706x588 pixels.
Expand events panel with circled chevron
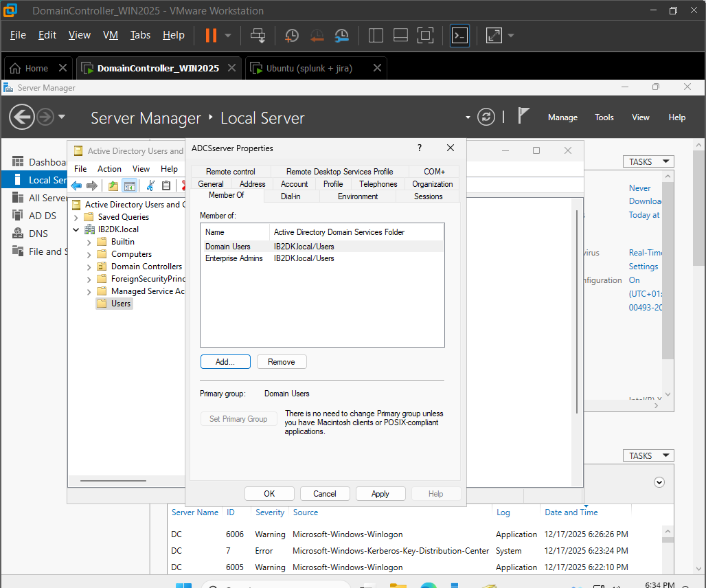[659, 482]
